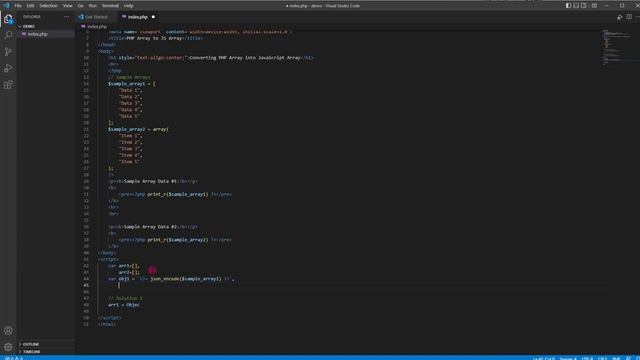
Task: Place cursor in '$sample_array1 = [' line
Action: coord(131,84)
